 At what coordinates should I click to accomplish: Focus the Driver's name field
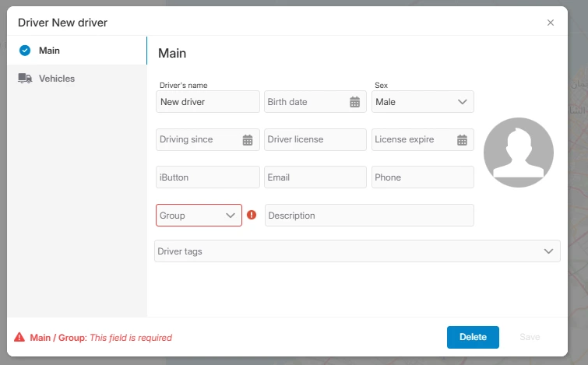coord(208,101)
